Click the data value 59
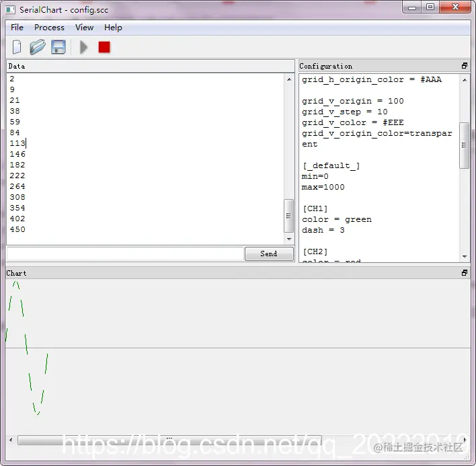476x466 pixels. 15,122
